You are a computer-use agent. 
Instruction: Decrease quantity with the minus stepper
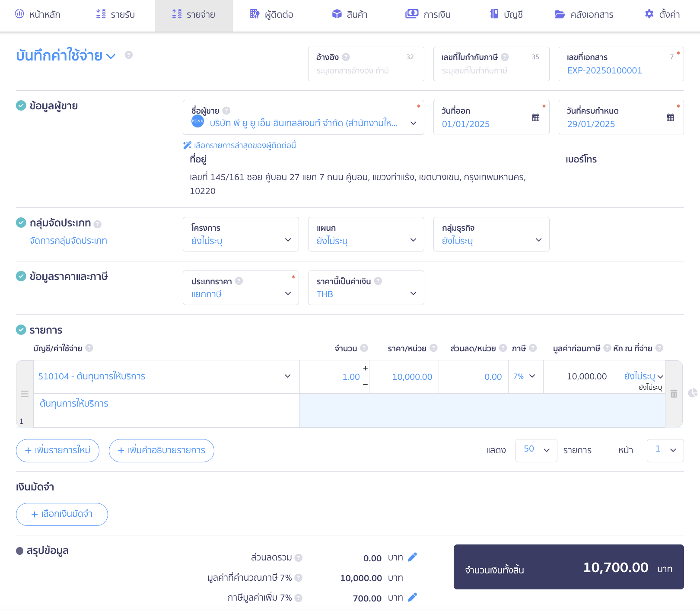pos(365,385)
